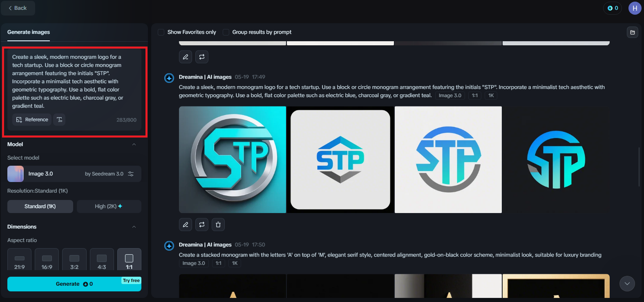Viewport: 644px width, 302px height.
Task: Click the STP prompt text in results
Action: tap(391, 91)
